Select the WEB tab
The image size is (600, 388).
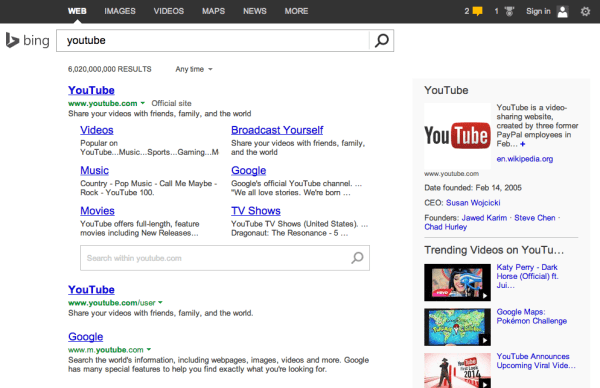tap(77, 11)
